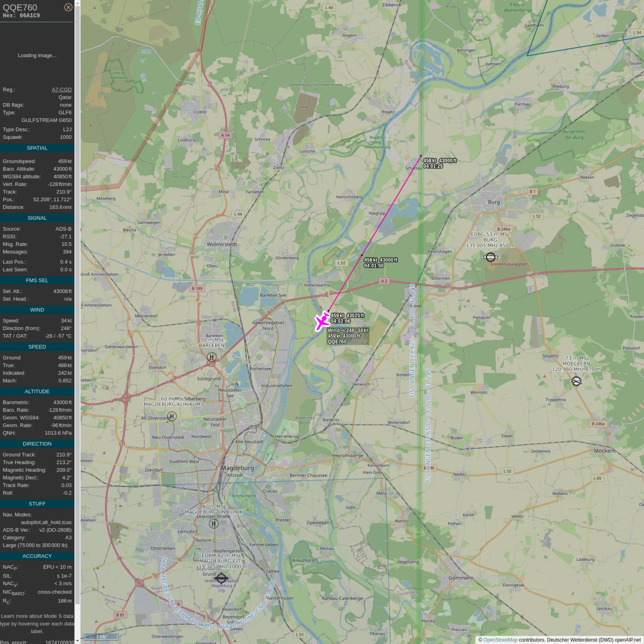Select the magenta QQE760 aircraft icon

[x=322, y=321]
